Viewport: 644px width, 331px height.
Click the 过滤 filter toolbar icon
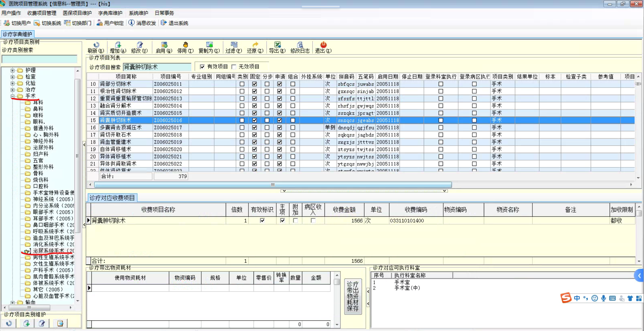click(234, 45)
